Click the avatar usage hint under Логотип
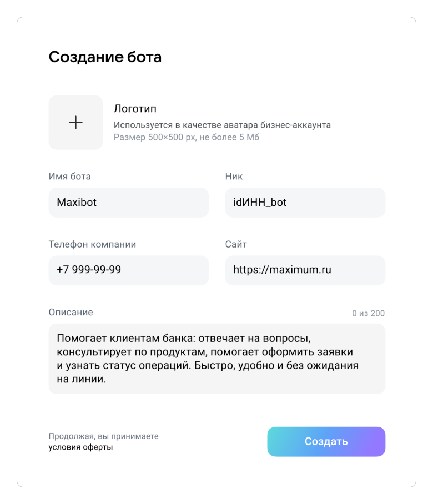 pyautogui.click(x=222, y=125)
